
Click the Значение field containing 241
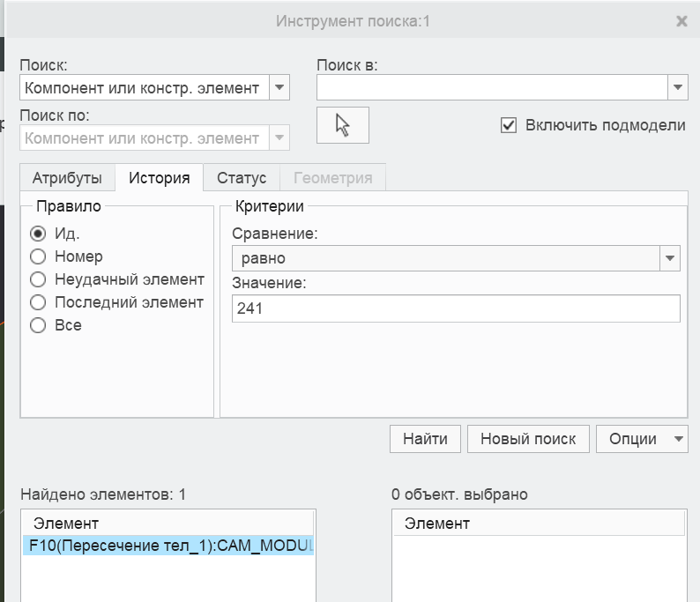(456, 308)
